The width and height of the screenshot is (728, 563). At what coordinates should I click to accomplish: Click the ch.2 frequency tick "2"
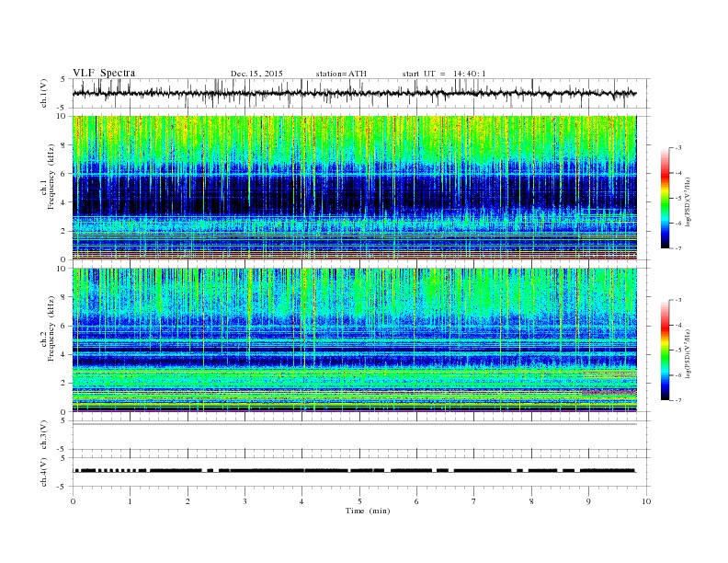64,384
